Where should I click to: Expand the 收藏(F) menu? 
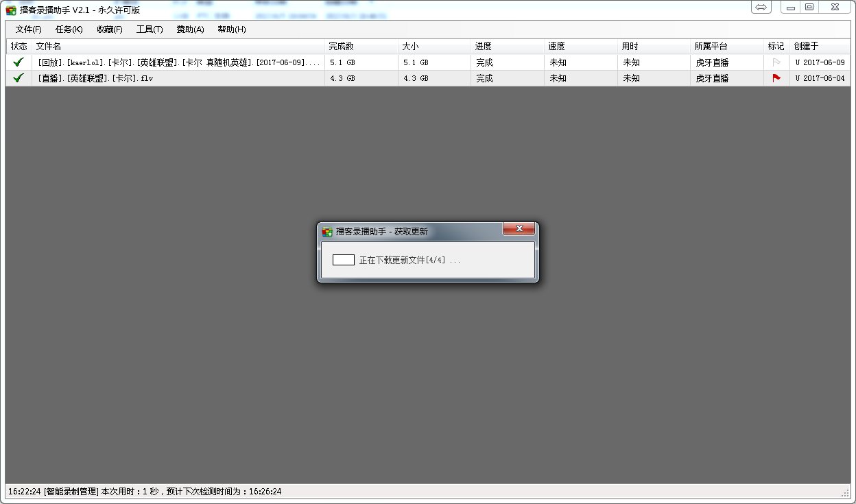(110, 29)
